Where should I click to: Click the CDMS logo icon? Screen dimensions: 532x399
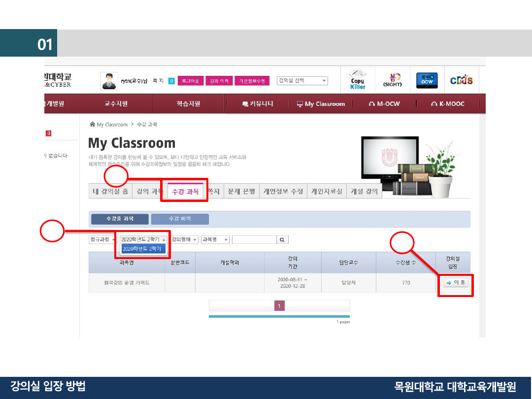click(461, 80)
